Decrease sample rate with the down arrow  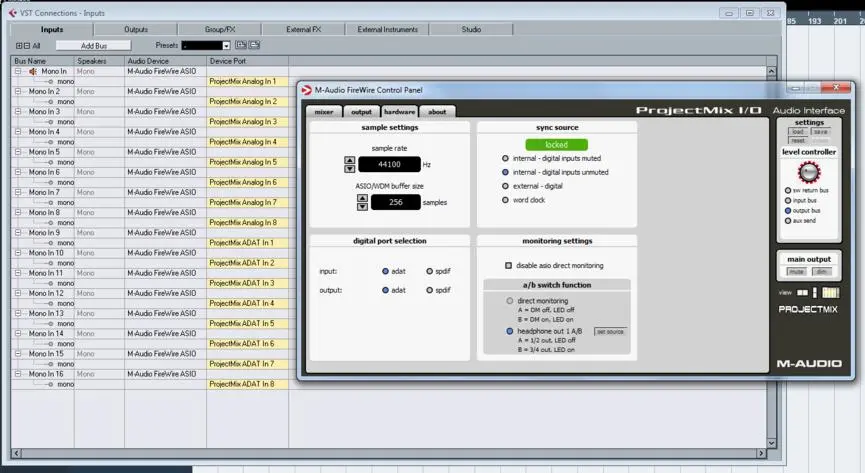coord(350,169)
